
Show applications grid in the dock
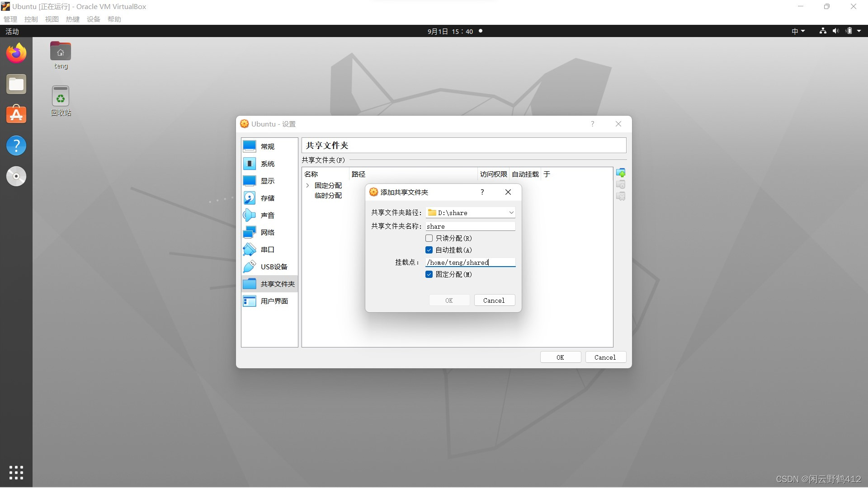pyautogui.click(x=16, y=473)
